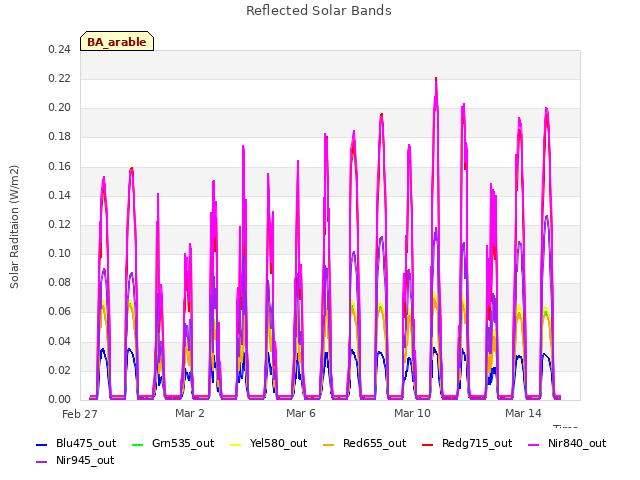Click the 0.10 y-axis tick label
This screenshot has width=640, height=480.
tap(60, 253)
